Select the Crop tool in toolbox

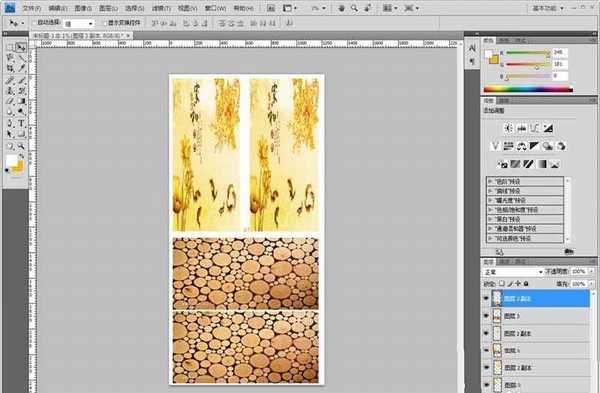tap(10, 68)
